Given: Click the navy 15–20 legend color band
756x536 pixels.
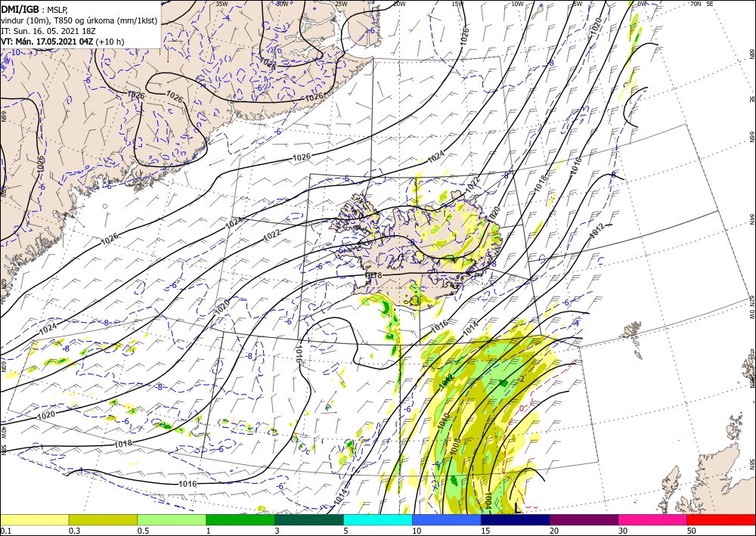Looking at the screenshot, I should click(516, 519).
